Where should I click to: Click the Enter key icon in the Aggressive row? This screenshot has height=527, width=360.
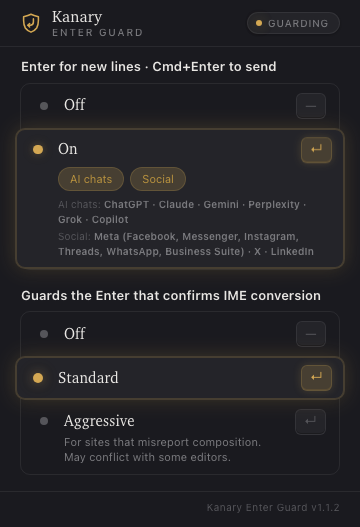[310, 421]
